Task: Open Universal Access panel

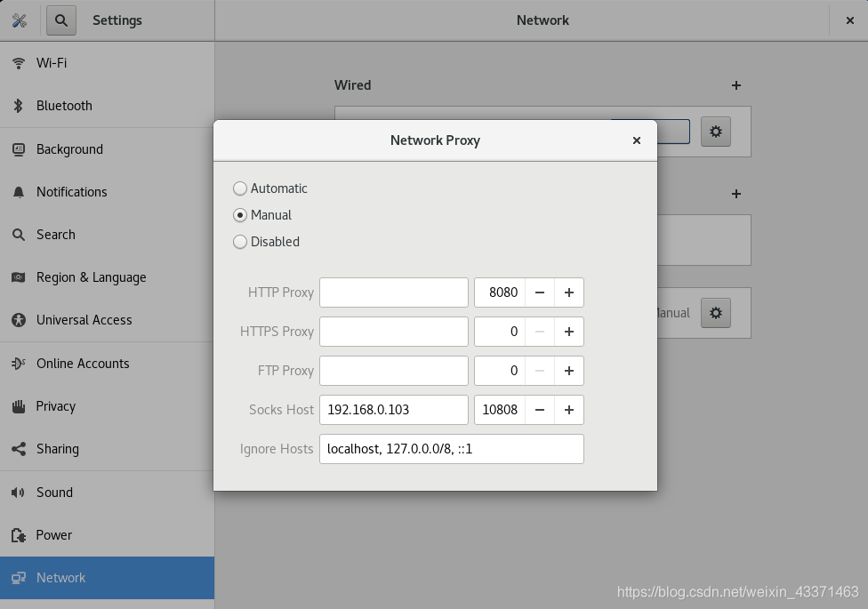Action: [107, 320]
